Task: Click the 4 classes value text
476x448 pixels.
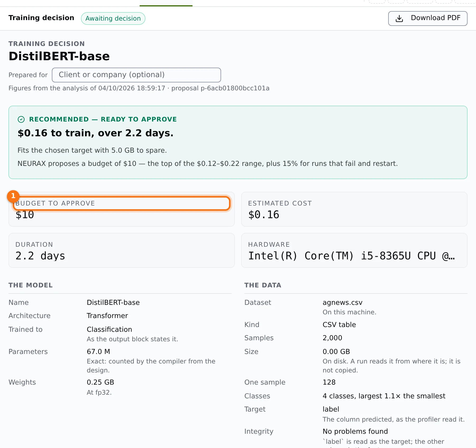Action: 384,396
